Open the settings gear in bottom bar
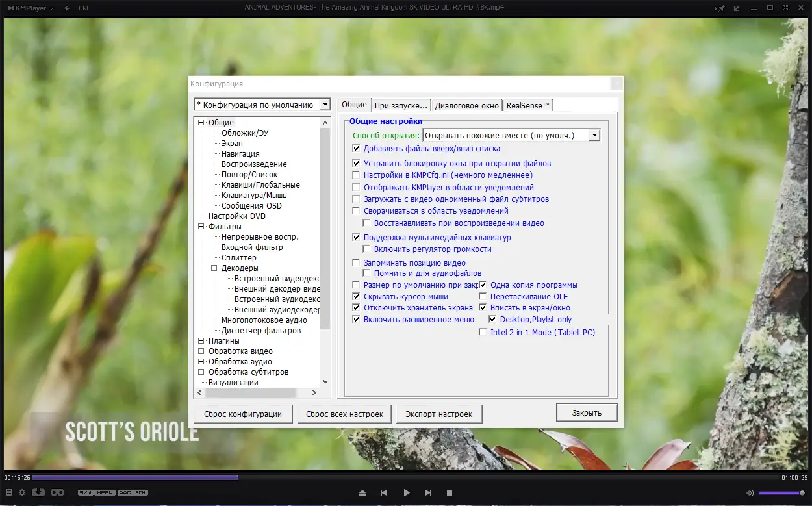The width and height of the screenshot is (812, 506). coord(21,492)
